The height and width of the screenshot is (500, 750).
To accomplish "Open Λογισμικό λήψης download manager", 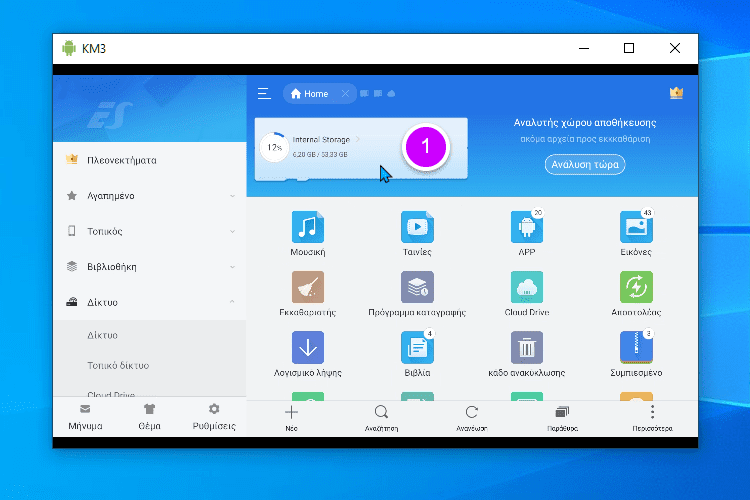I will [x=308, y=354].
